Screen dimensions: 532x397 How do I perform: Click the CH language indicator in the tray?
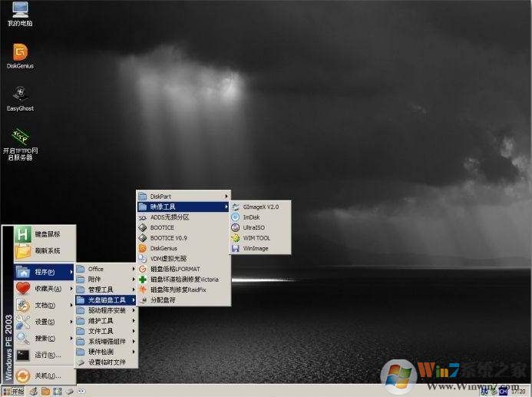(503, 392)
